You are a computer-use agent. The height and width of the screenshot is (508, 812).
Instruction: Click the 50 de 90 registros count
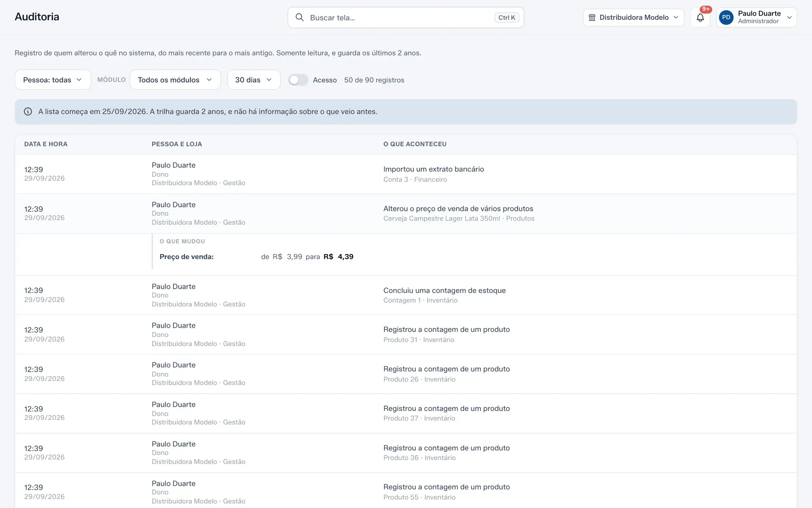click(374, 80)
